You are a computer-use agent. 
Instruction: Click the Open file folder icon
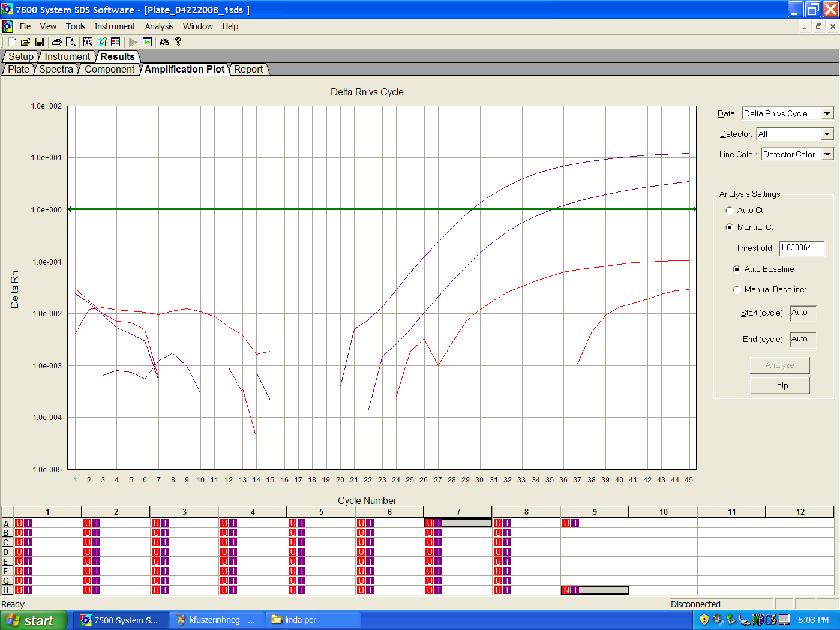25,42
